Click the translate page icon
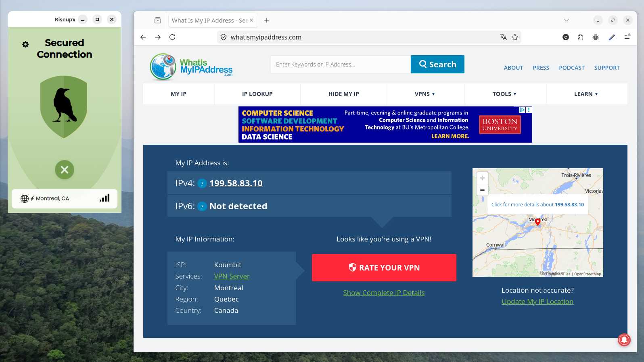This screenshot has width=644, height=362. 503,37
